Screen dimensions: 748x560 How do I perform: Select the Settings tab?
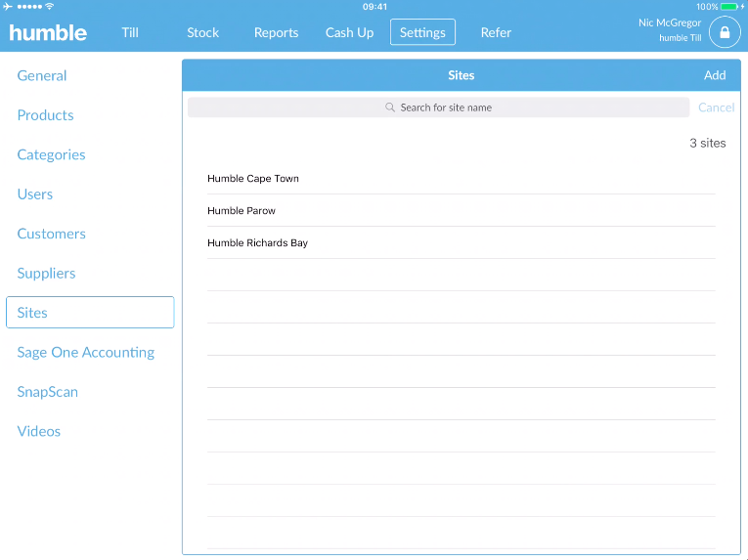click(422, 32)
